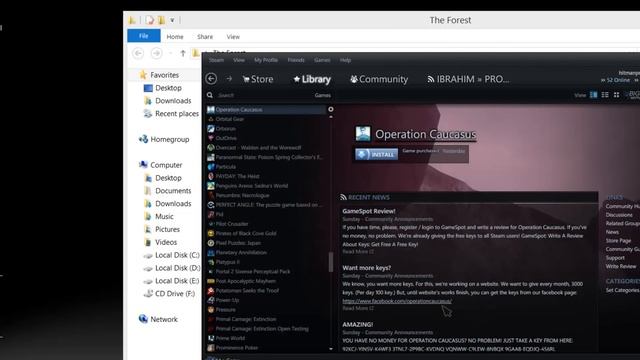Click the Orbital Gear game icon
The image size is (640, 360).
tap(211, 119)
